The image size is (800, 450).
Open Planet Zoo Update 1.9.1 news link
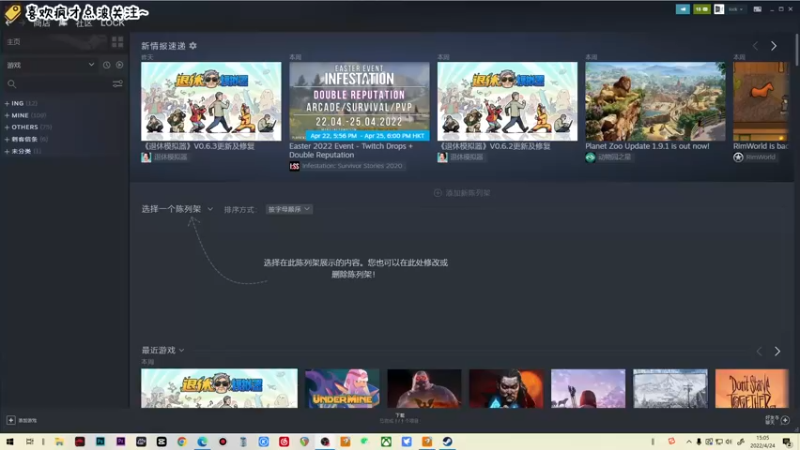coord(647,146)
